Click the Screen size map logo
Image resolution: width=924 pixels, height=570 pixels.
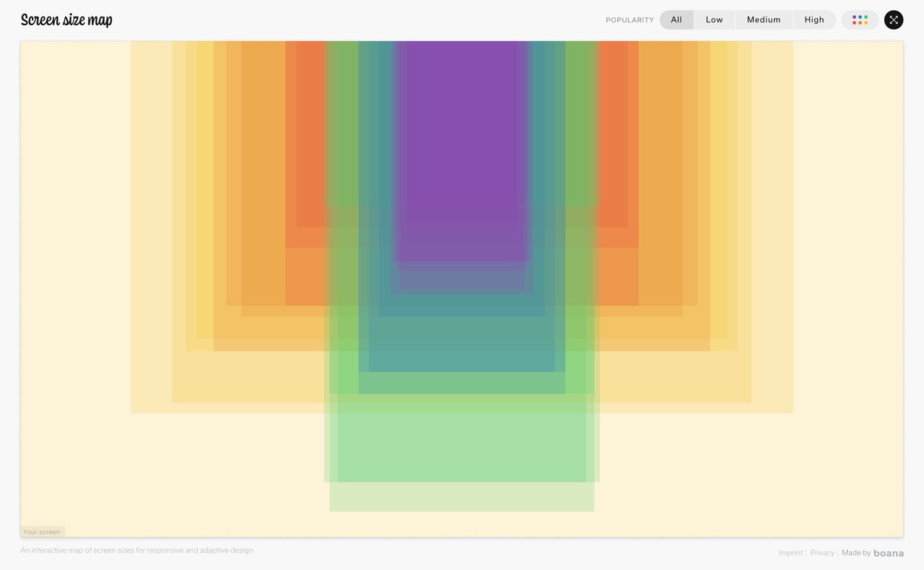point(66,19)
